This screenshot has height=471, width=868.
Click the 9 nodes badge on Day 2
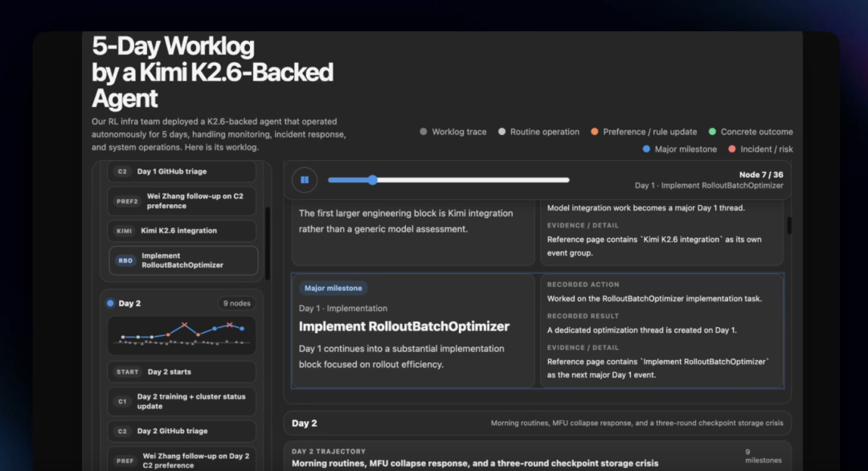coord(236,303)
